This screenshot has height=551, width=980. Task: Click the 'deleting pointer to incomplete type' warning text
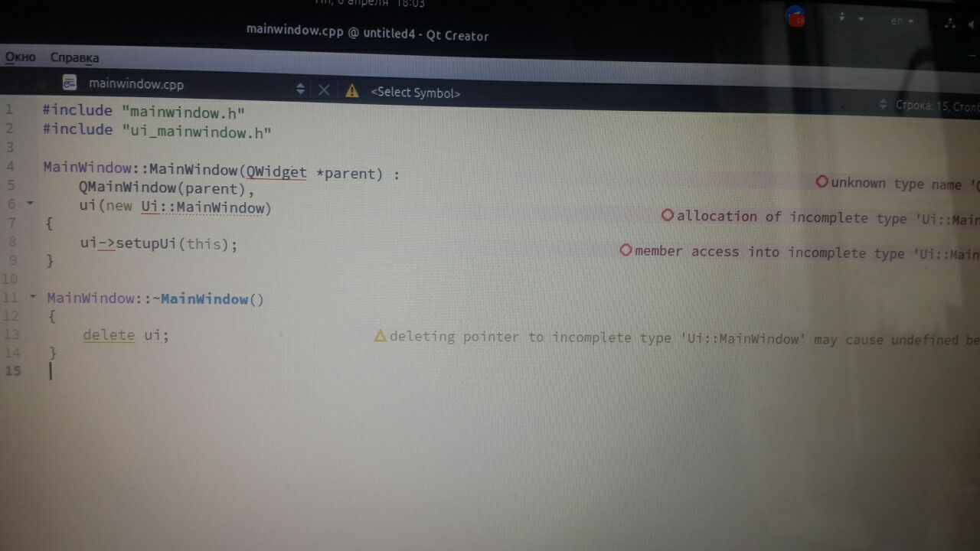(x=684, y=338)
